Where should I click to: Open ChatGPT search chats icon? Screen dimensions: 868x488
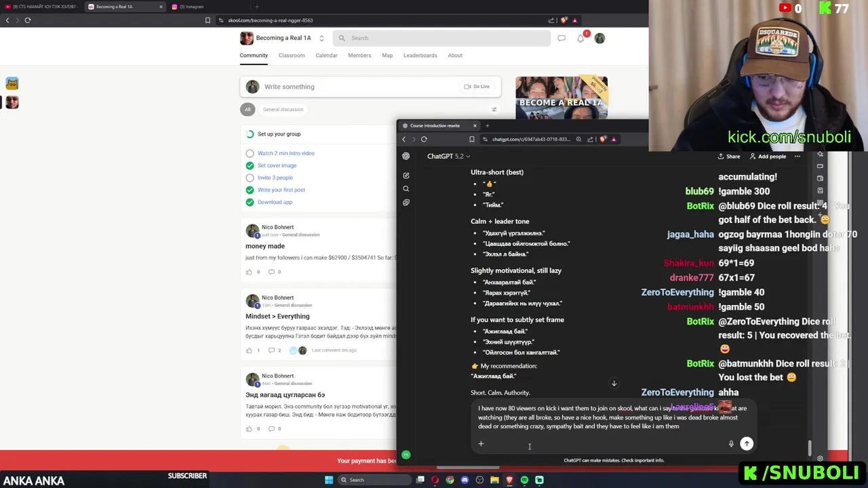pos(406,189)
